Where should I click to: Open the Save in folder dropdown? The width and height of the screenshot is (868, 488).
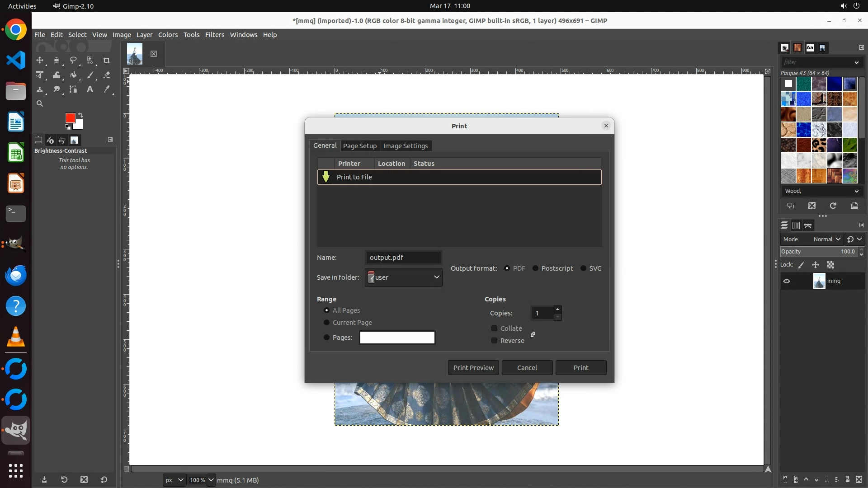pos(403,277)
